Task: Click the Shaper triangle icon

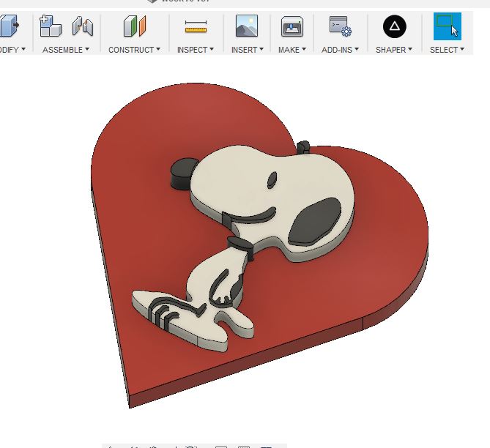Action: [394, 26]
